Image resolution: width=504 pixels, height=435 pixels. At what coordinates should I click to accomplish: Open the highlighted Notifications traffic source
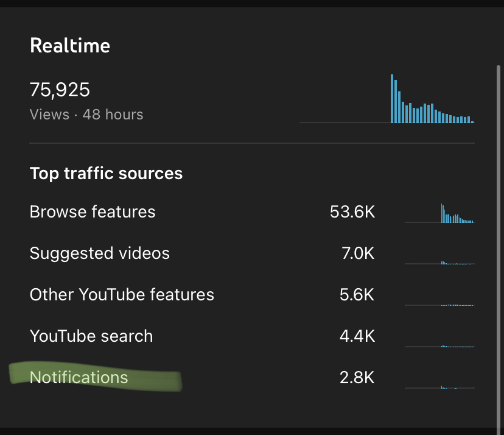pos(79,377)
